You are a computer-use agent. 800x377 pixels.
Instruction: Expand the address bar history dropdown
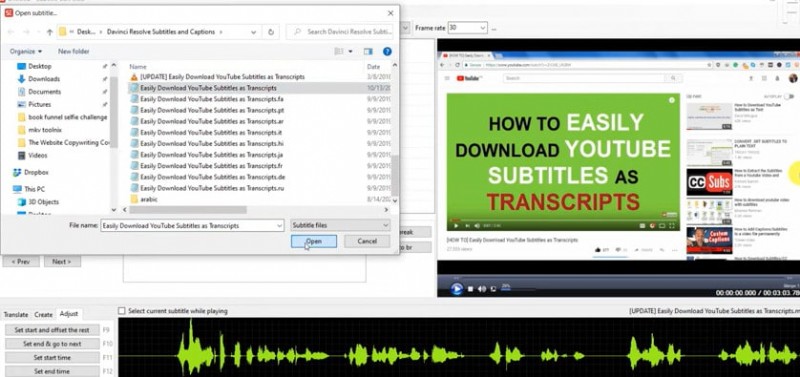(254, 32)
